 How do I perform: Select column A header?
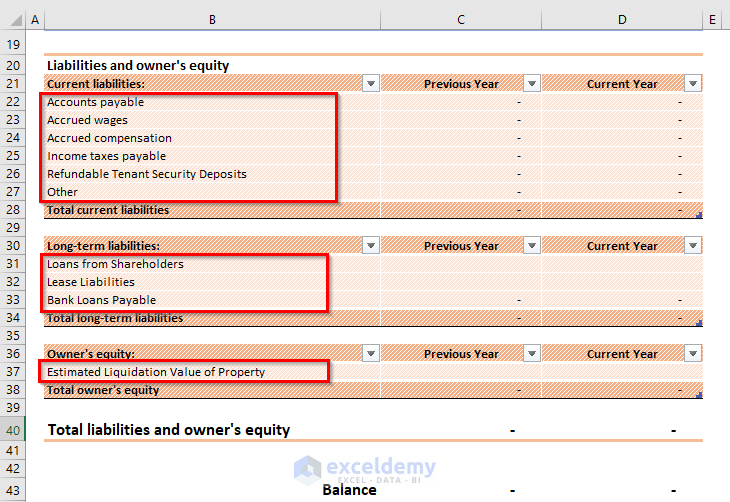click(35, 20)
